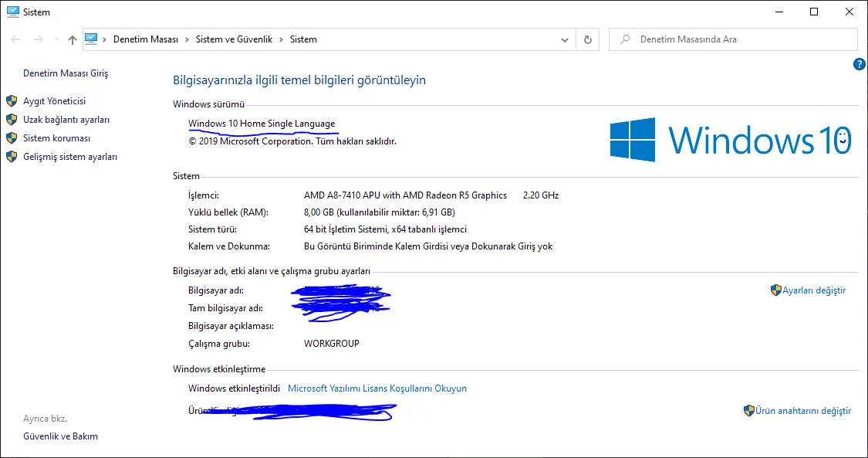Open Sistem koruması link
Image resolution: width=868 pixels, height=458 pixels.
(56, 138)
